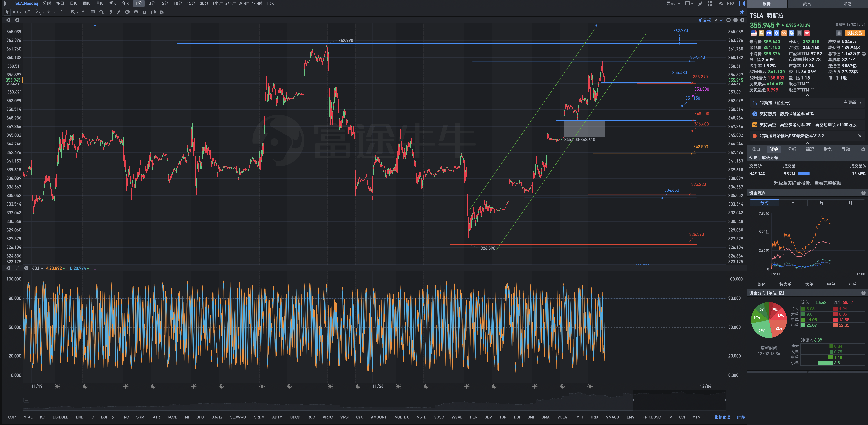Dismiss the FSD V13.2 news banner

(x=860, y=136)
